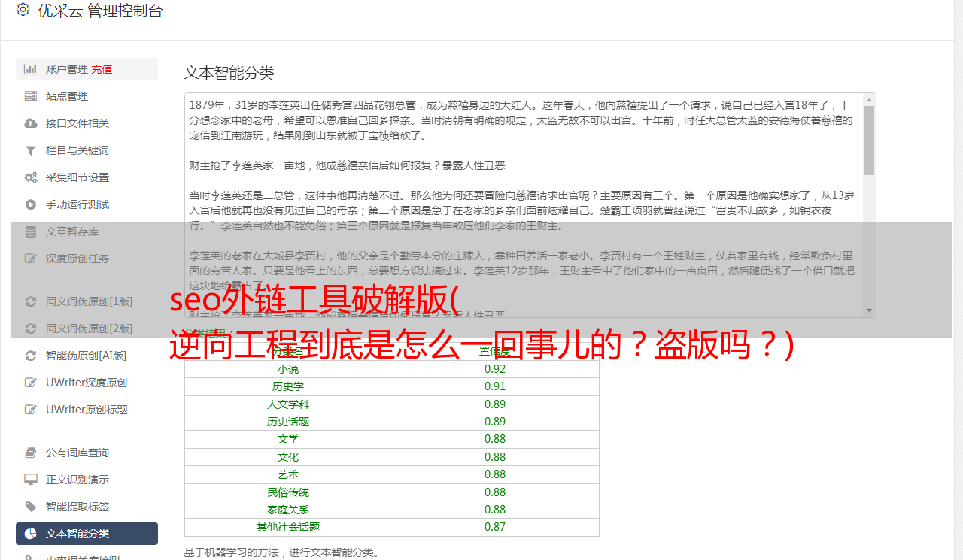Image resolution: width=963 pixels, height=560 pixels.
Task: Click the bar chart icon for 账户管理
Action: 31,69
